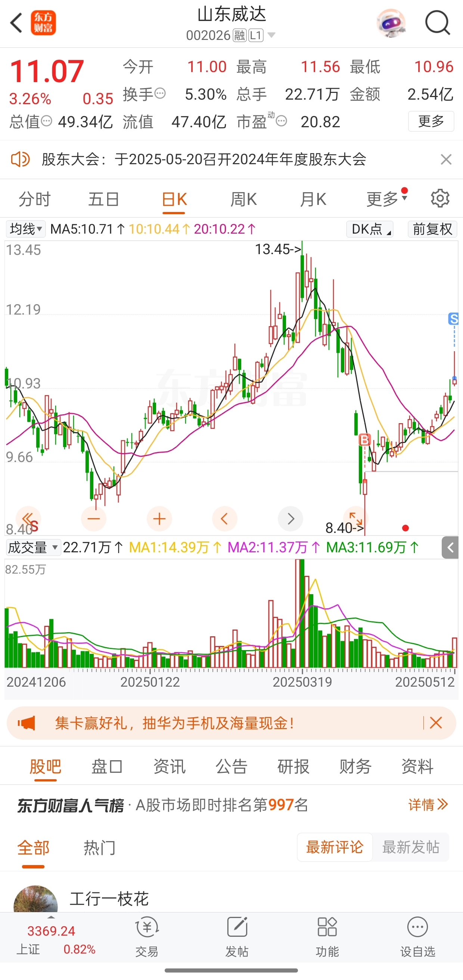Tap the 融 margin badge

pyautogui.click(x=239, y=35)
